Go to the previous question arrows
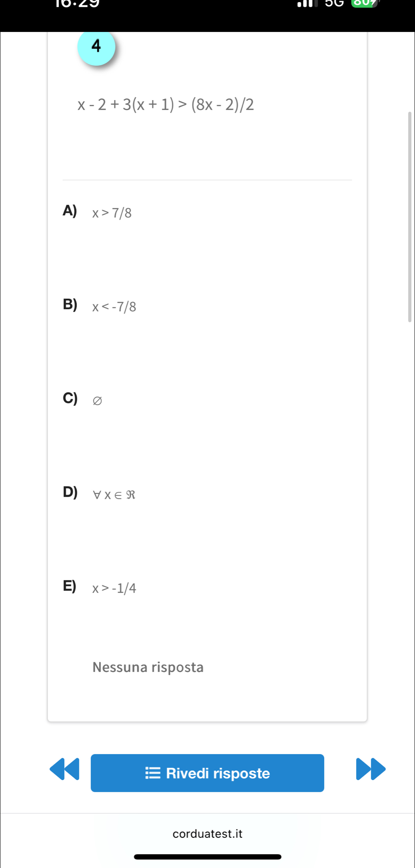 (64, 769)
